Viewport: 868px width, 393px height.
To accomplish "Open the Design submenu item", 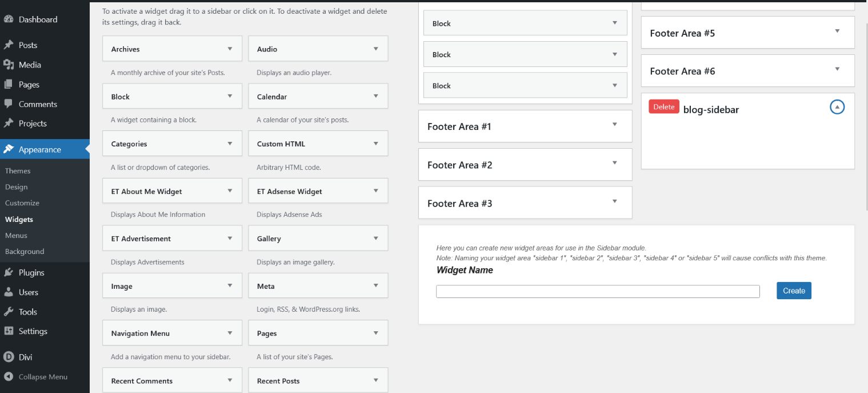I will pos(16,186).
